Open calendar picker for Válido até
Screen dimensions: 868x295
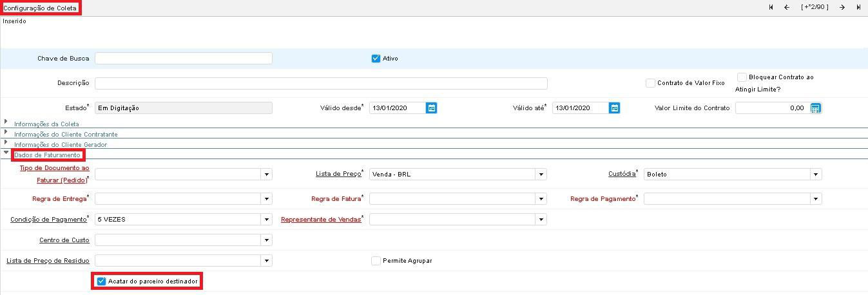(615, 108)
